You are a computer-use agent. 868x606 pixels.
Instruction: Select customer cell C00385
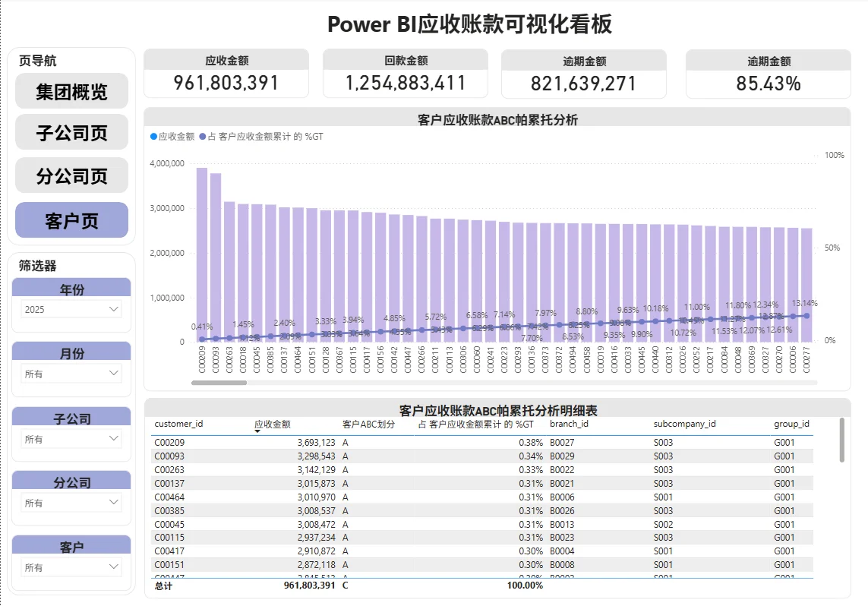tap(169, 511)
